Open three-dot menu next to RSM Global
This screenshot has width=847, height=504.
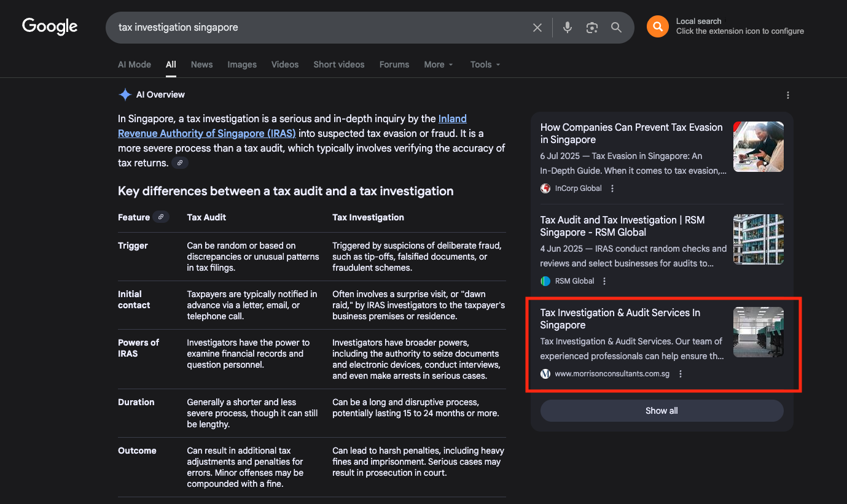click(604, 281)
